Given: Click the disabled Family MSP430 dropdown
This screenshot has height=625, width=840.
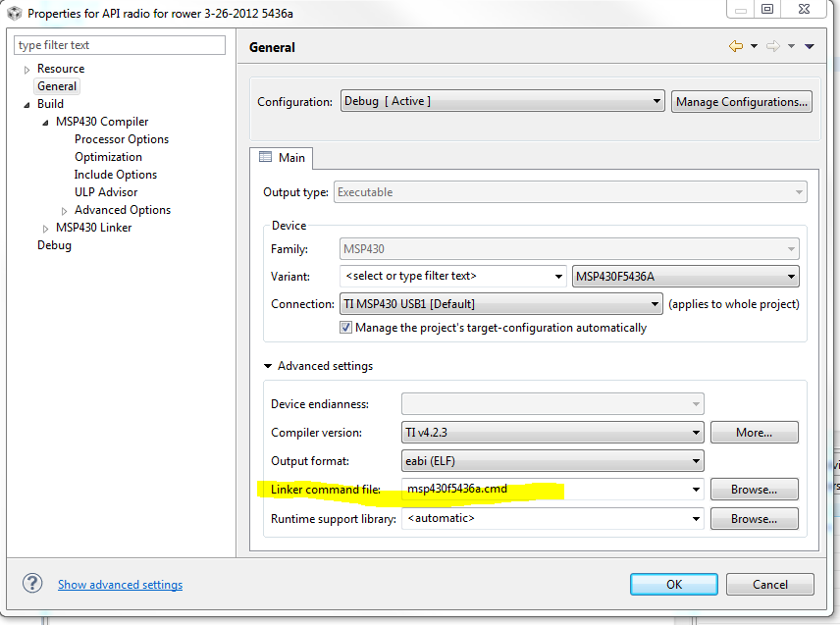Looking at the screenshot, I should (569, 248).
